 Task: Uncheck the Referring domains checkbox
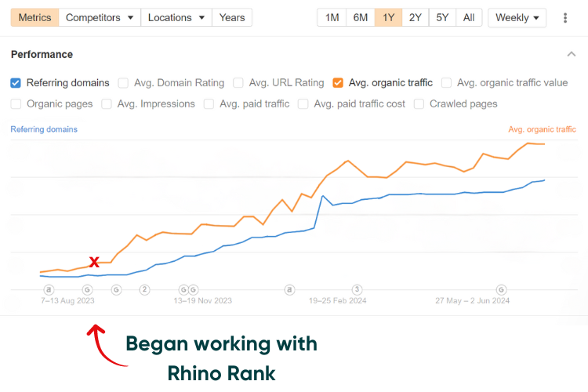(x=16, y=83)
